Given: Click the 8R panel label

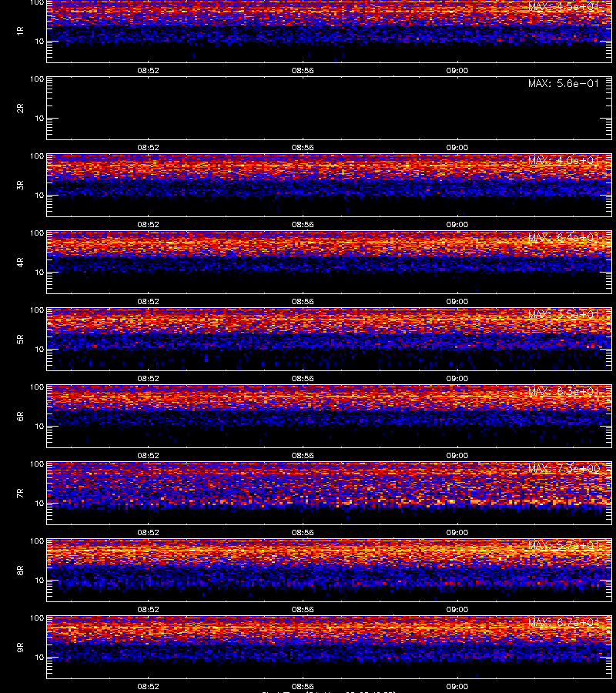Looking at the screenshot, I should coord(20,570).
